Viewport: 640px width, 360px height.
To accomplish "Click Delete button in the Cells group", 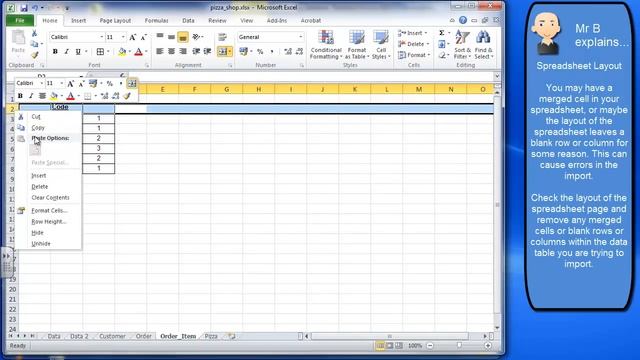I will (x=413, y=44).
